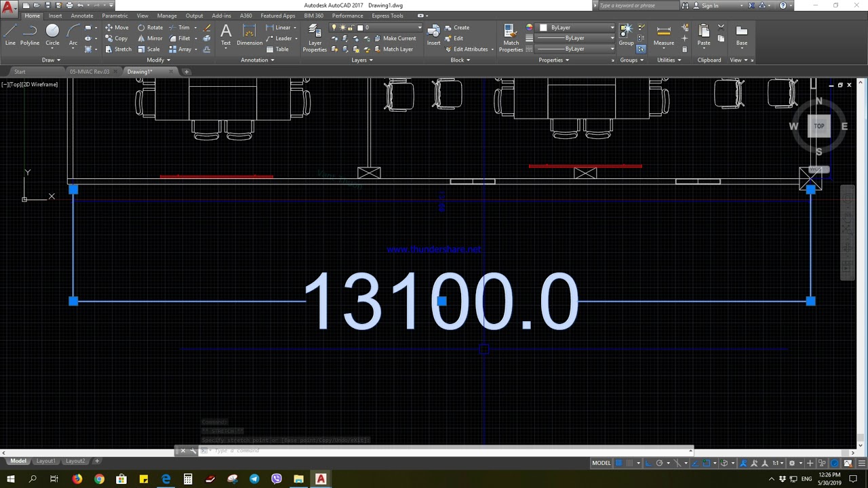Click Match Layer button
The width and height of the screenshot is (868, 488).
393,49
